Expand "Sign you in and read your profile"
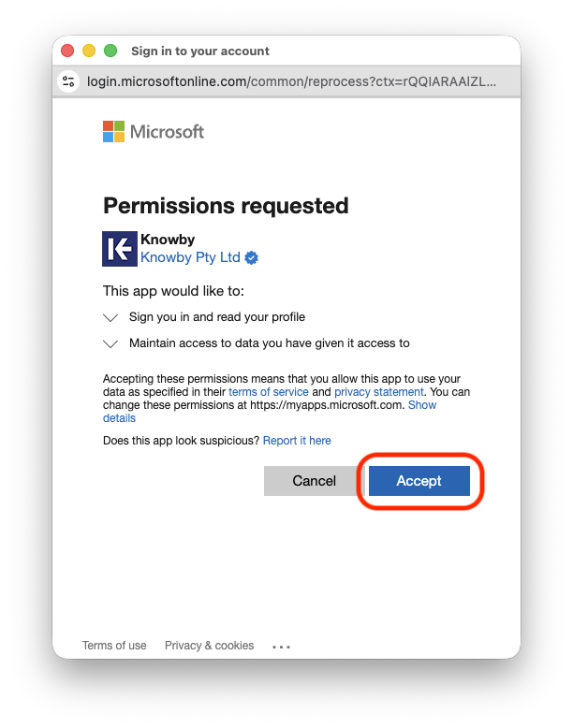 point(111,317)
